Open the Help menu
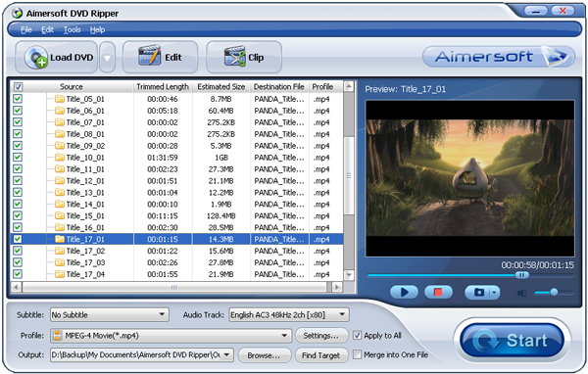Image resolution: width=588 pixels, height=374 pixels. click(97, 29)
